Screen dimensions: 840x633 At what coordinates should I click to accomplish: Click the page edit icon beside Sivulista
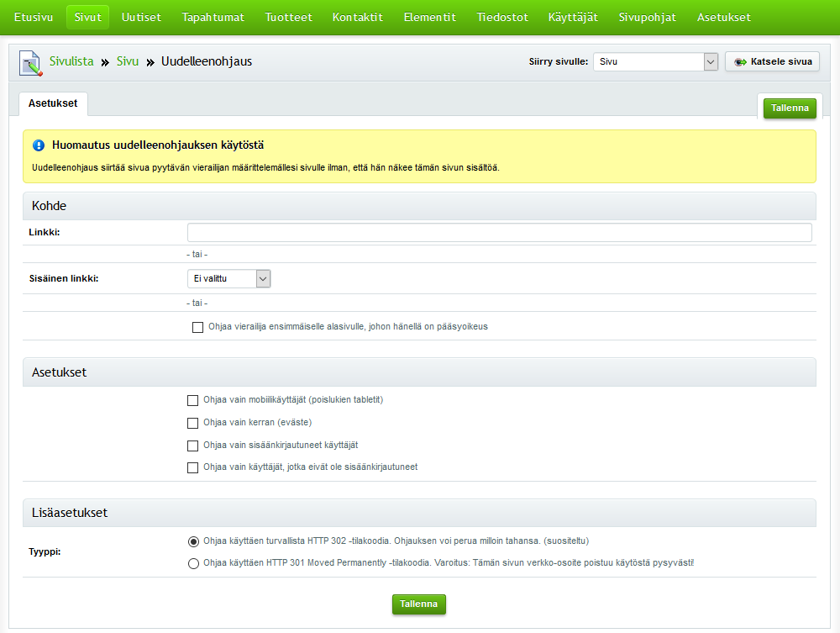point(30,63)
